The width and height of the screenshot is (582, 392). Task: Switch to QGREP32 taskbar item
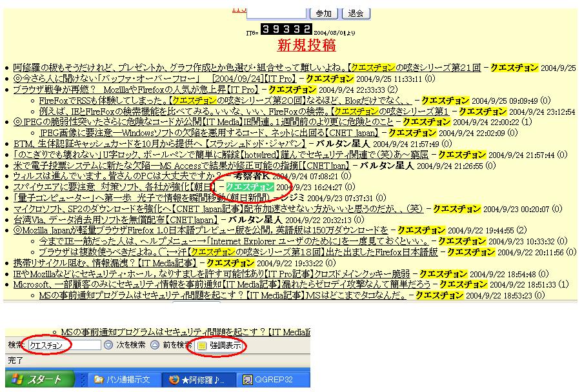pos(273,379)
